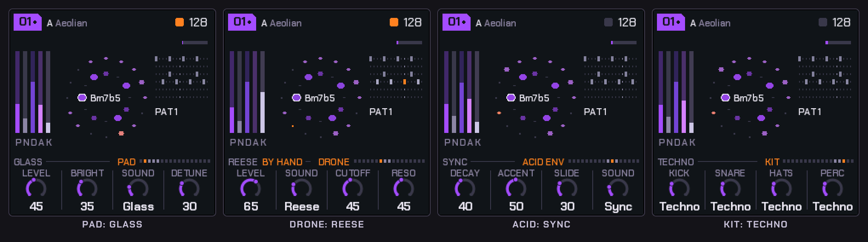Click the SLIDE knob in Acid Sync
This screenshot has height=242, width=868.
pyautogui.click(x=567, y=188)
